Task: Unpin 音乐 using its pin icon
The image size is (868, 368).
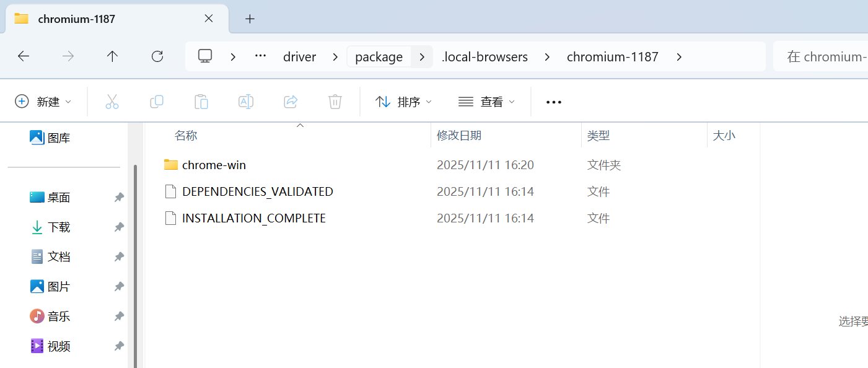Action: [119, 317]
